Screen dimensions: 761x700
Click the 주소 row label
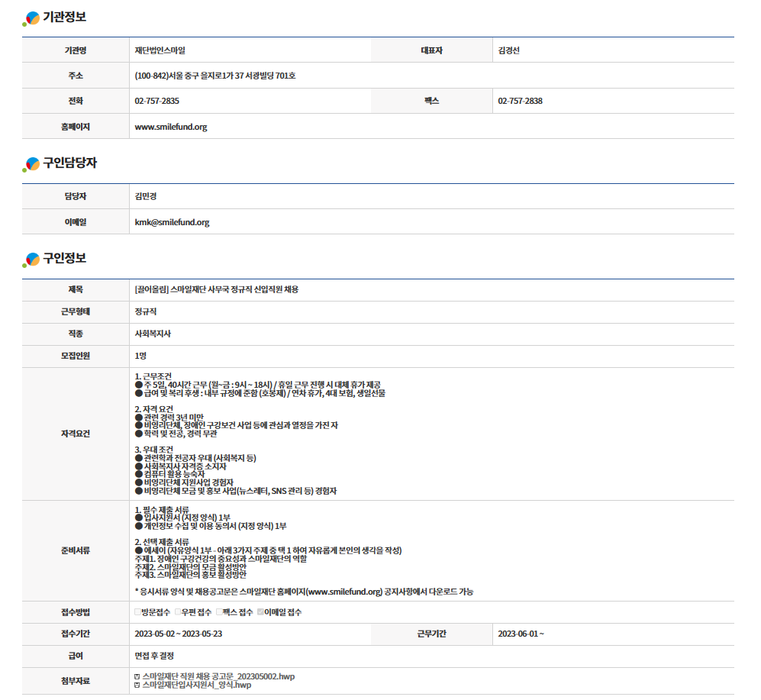point(76,76)
